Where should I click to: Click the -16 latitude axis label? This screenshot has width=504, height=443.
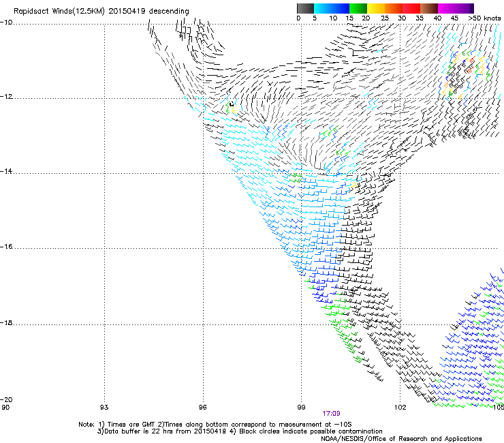pos(6,247)
